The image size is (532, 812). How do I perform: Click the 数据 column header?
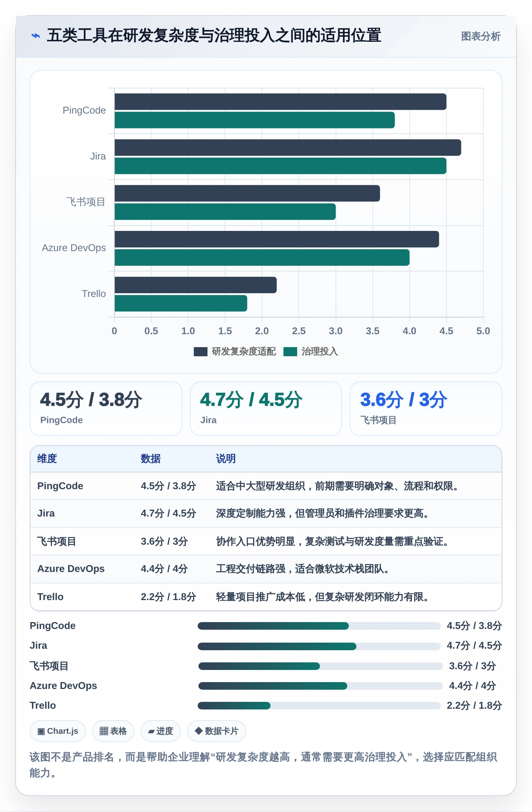(150, 458)
